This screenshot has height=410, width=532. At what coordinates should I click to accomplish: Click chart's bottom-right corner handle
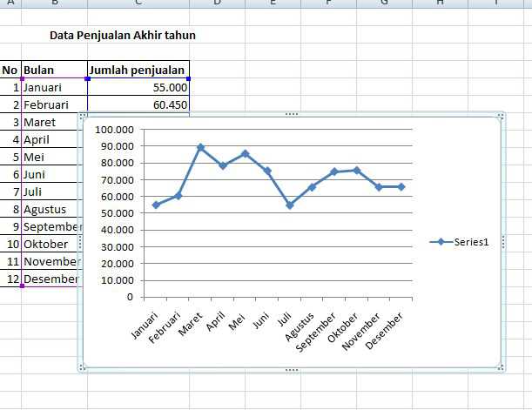click(500, 368)
